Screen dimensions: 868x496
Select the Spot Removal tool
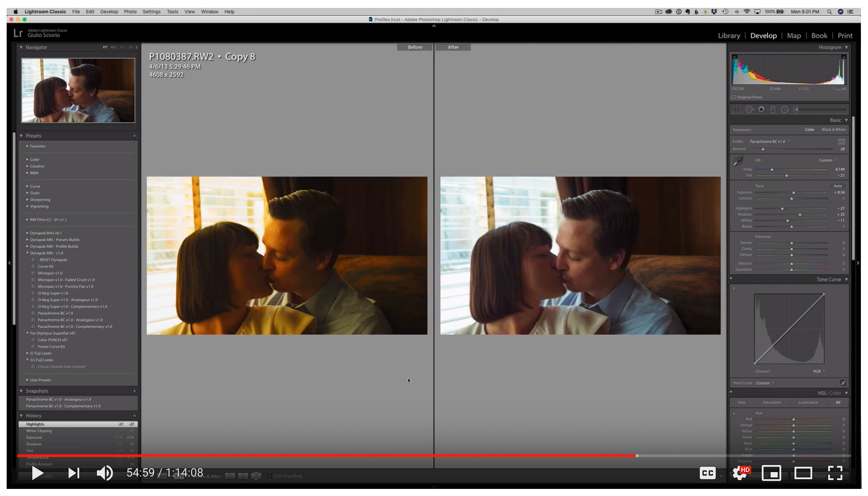click(x=749, y=109)
